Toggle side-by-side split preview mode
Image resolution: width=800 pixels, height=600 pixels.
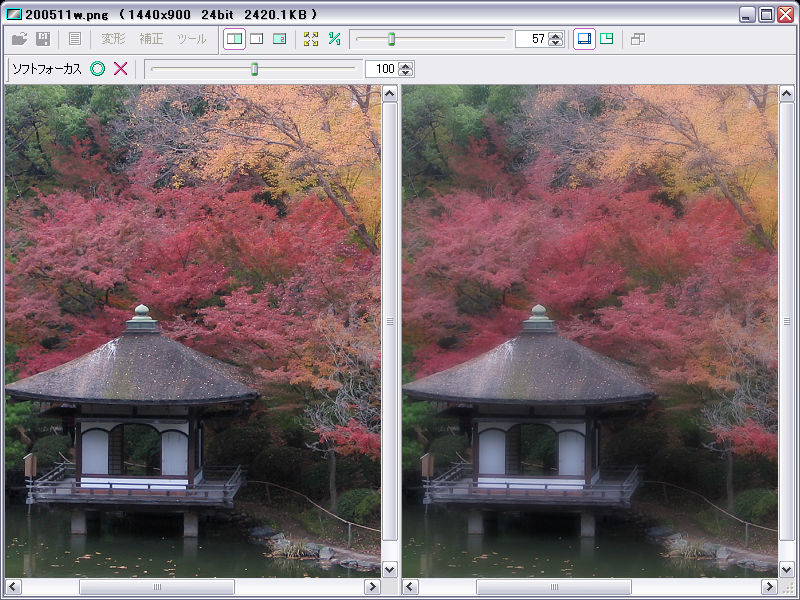[x=233, y=39]
